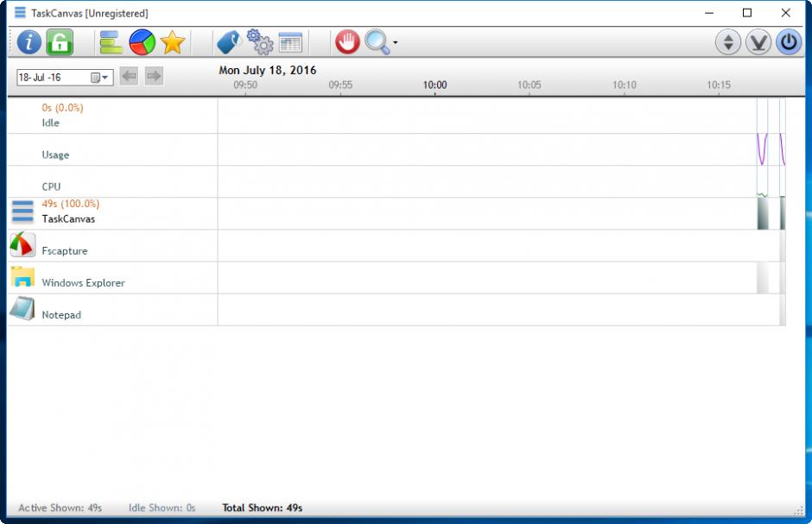The height and width of the screenshot is (524, 812).
Task: Click the 10:15 timeline marker
Action: coord(719,85)
